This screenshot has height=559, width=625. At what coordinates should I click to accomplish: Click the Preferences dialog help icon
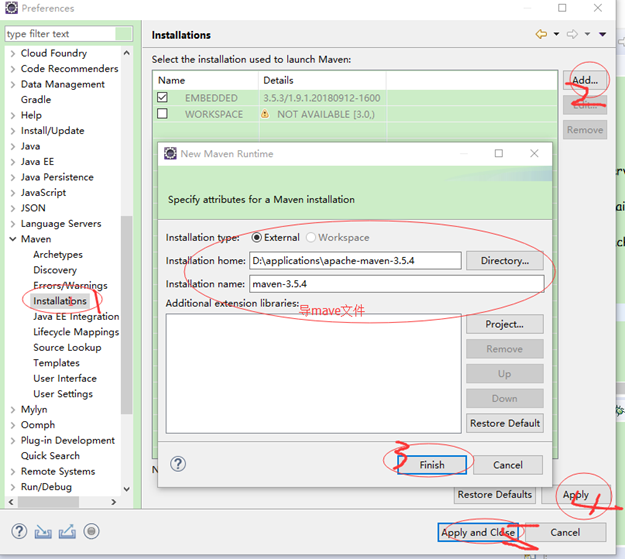click(19, 531)
